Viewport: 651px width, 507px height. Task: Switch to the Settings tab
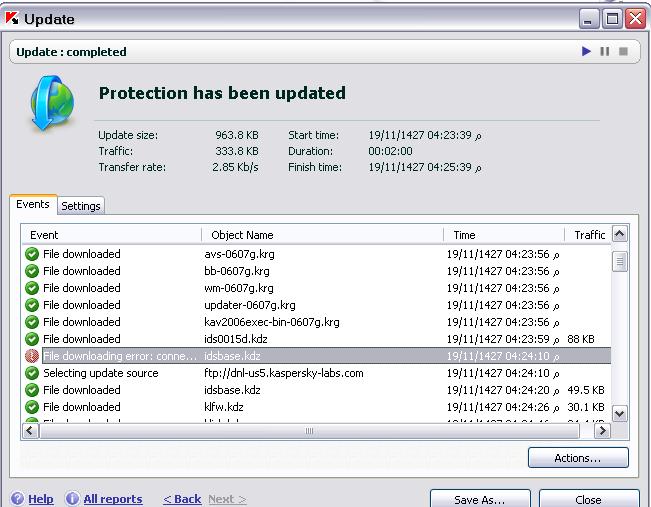pyautogui.click(x=81, y=206)
